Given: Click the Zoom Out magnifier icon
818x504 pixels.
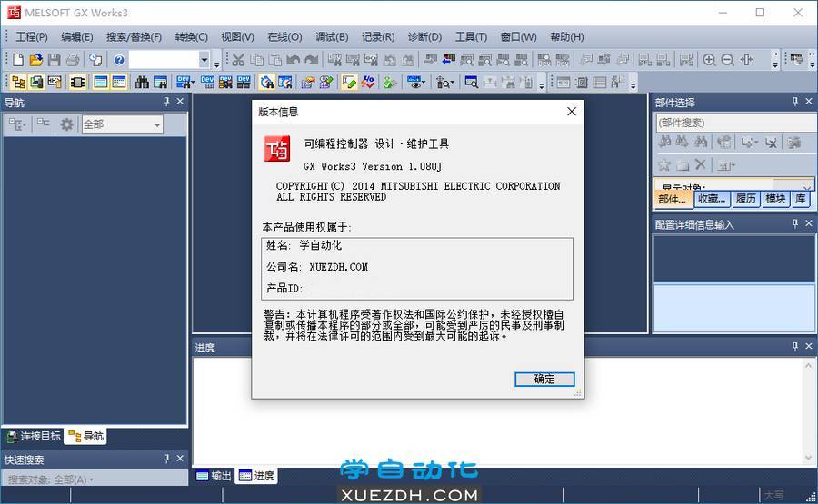Looking at the screenshot, I should 727,60.
